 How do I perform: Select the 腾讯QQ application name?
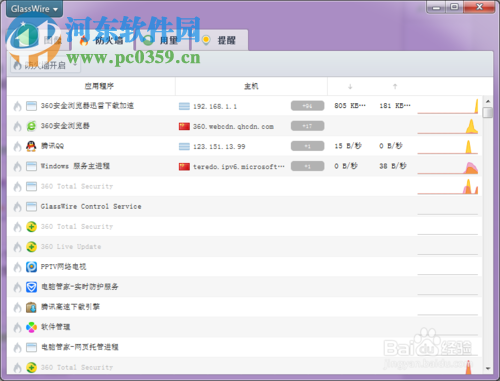point(52,146)
